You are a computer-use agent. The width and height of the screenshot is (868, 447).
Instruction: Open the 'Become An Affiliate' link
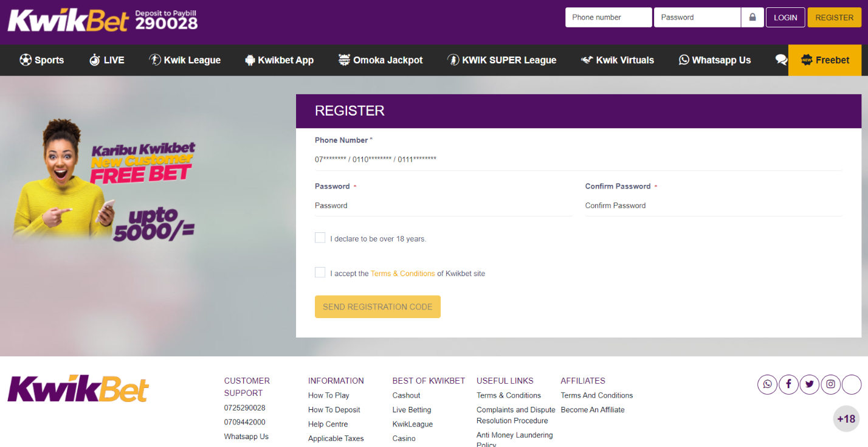(593, 410)
